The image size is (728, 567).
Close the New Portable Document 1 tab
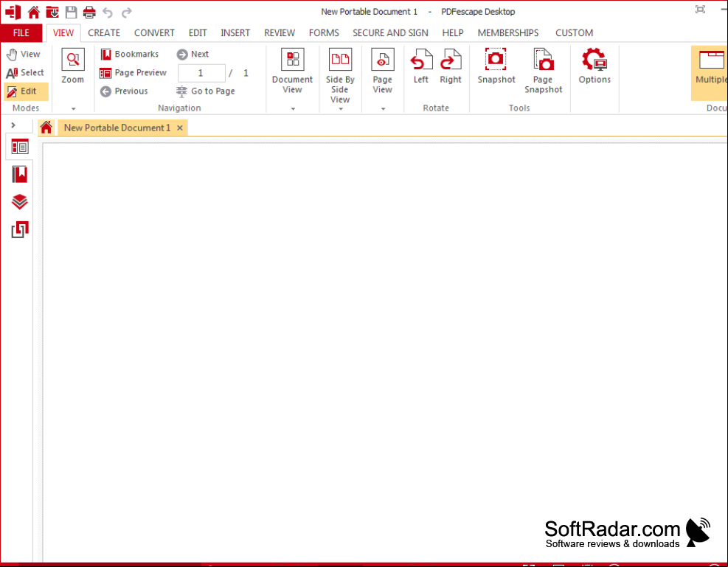[180, 128]
